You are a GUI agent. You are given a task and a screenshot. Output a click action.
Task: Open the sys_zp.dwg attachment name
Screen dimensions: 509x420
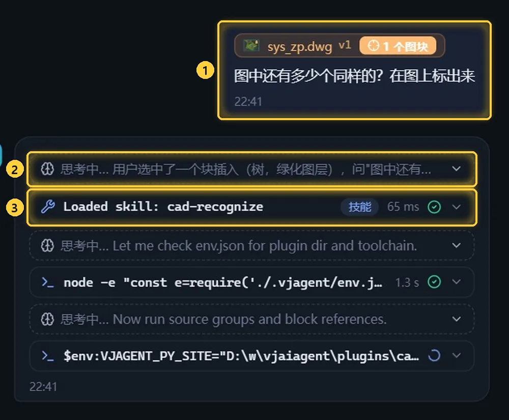coord(300,46)
